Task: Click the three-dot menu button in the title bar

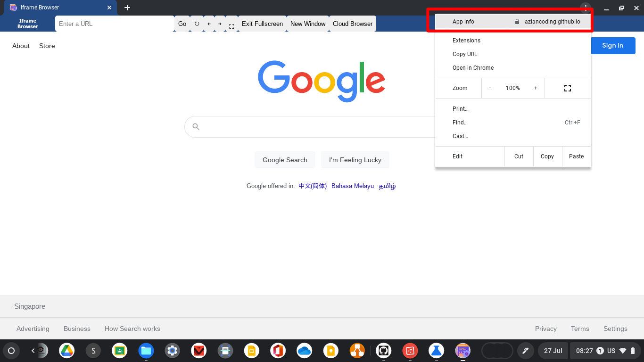Action: (586, 8)
